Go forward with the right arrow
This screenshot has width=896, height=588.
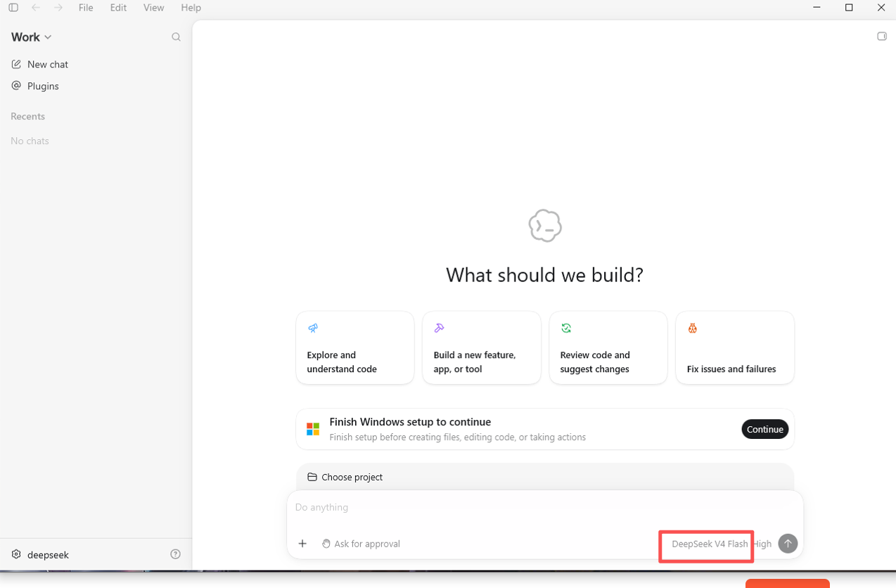click(x=58, y=8)
